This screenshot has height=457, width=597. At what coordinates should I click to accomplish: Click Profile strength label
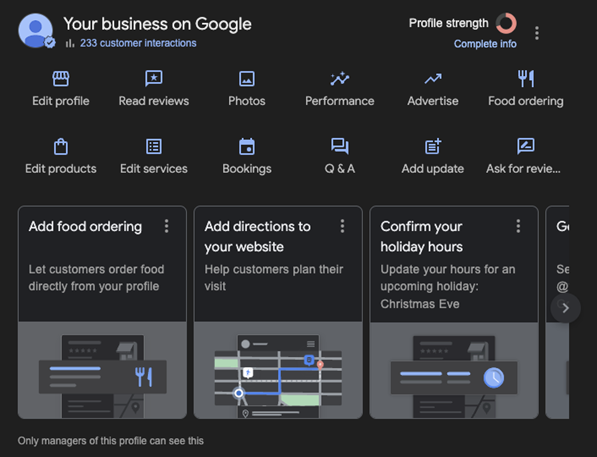[449, 23]
